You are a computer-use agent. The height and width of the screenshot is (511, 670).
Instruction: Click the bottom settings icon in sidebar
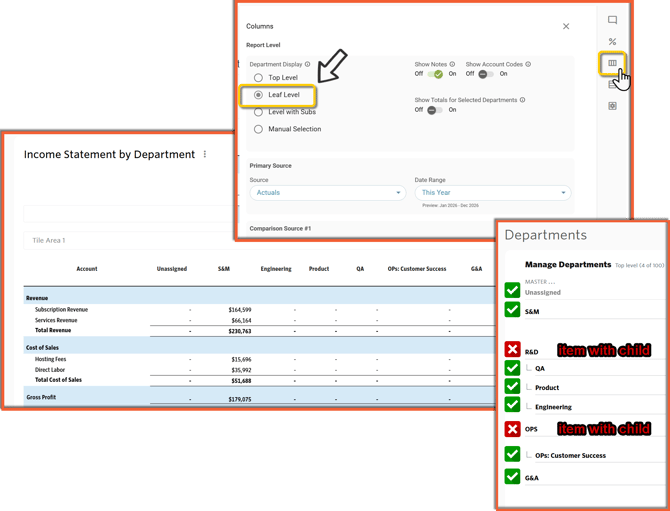pos(612,106)
